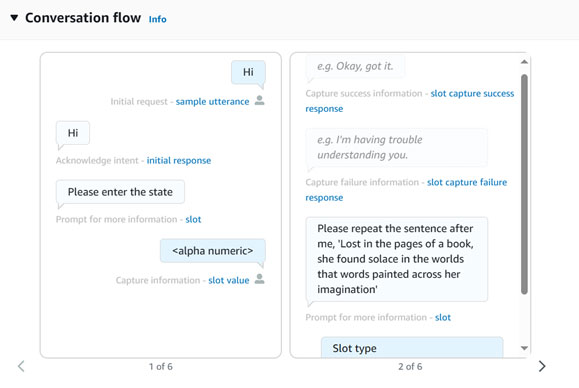Select the Slot type box

pyautogui.click(x=412, y=348)
